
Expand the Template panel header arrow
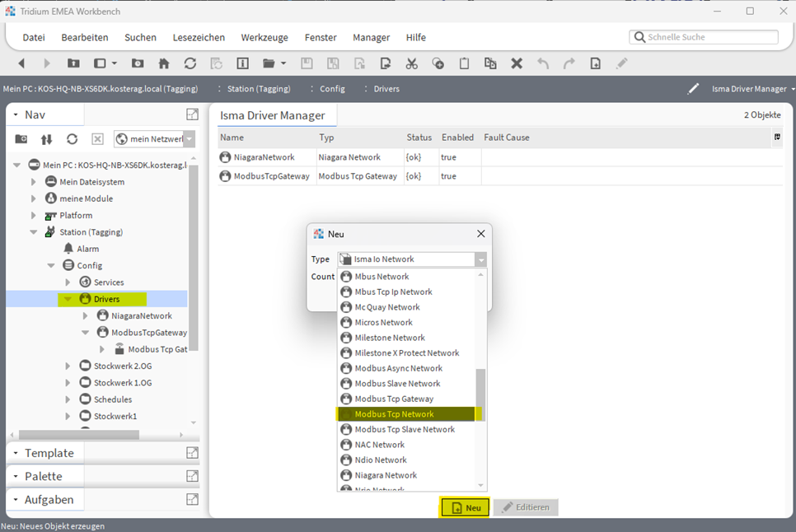[x=16, y=453]
